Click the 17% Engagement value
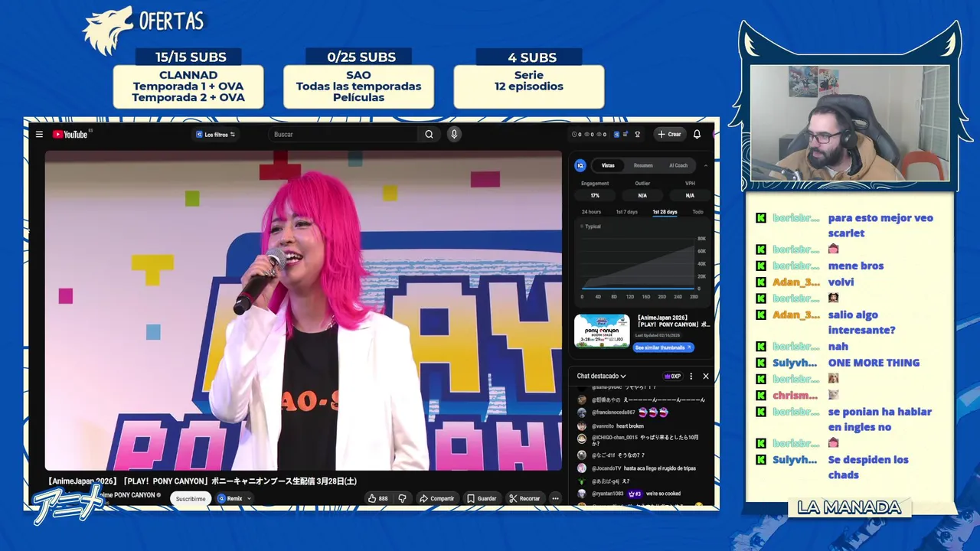This screenshot has width=980, height=551. [x=595, y=195]
